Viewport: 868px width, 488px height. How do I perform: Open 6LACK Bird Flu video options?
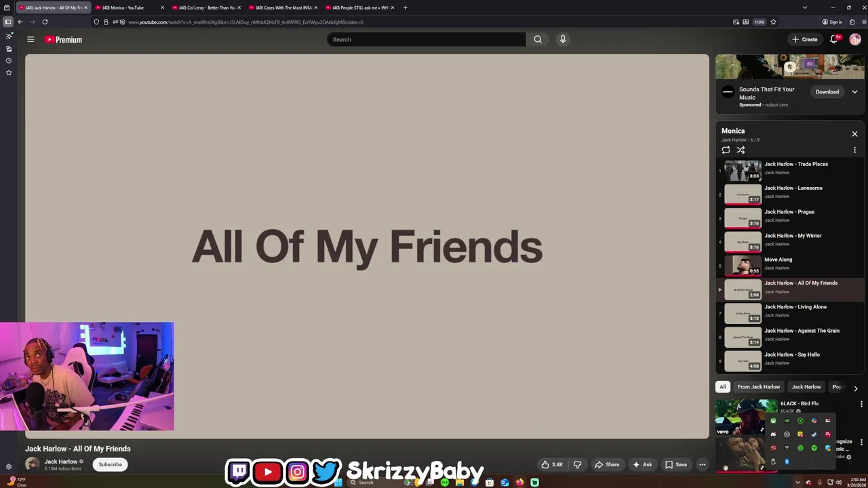(861, 404)
